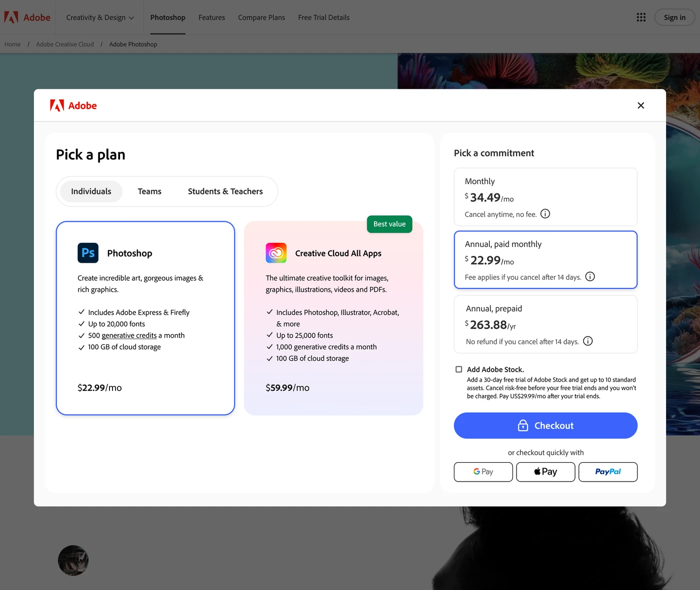This screenshot has width=700, height=590.
Task: Show info for Annual prepaid no refund
Action: click(588, 341)
